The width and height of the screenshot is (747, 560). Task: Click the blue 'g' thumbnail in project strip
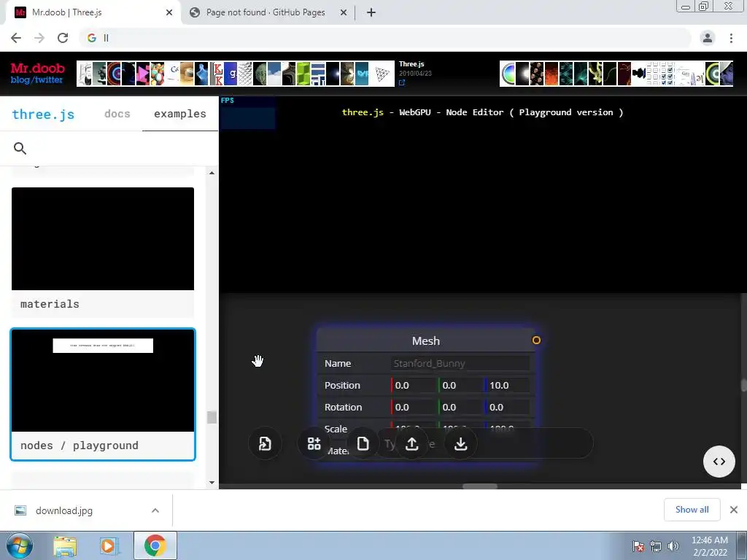[231, 74]
